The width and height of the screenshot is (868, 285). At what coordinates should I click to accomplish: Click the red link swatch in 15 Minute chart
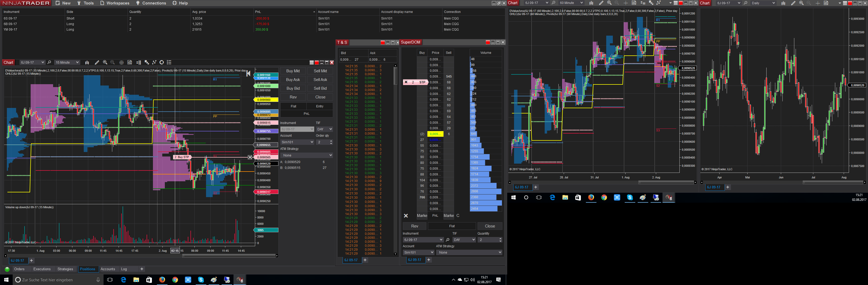316,63
